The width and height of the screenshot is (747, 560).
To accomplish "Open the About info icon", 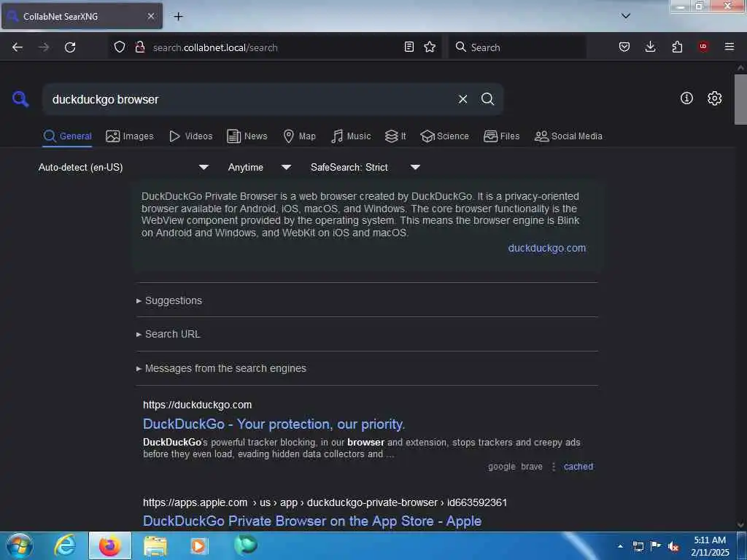I will 686,98.
